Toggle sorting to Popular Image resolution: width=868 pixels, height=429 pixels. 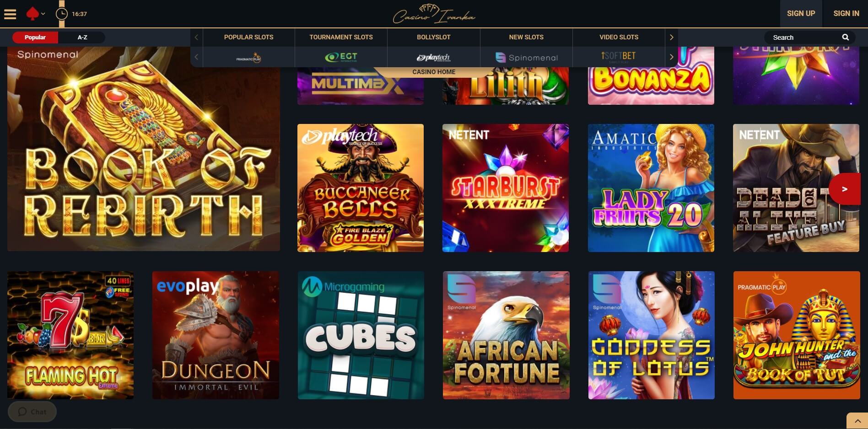coord(35,38)
